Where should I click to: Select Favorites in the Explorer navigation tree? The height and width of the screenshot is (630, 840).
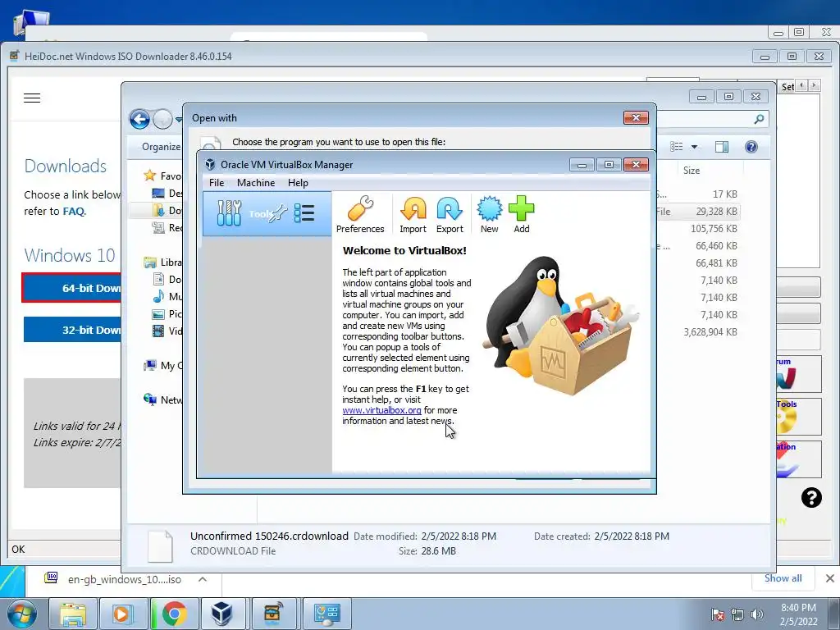pyautogui.click(x=162, y=176)
